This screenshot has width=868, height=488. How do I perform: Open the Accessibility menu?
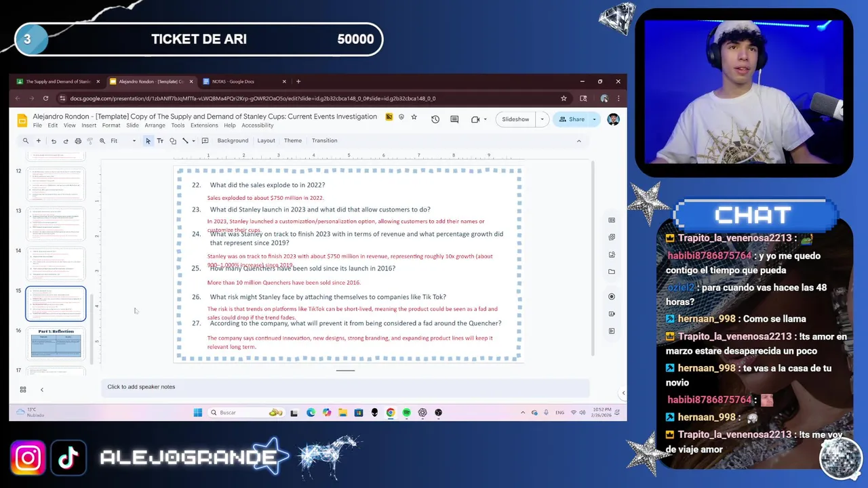258,125
